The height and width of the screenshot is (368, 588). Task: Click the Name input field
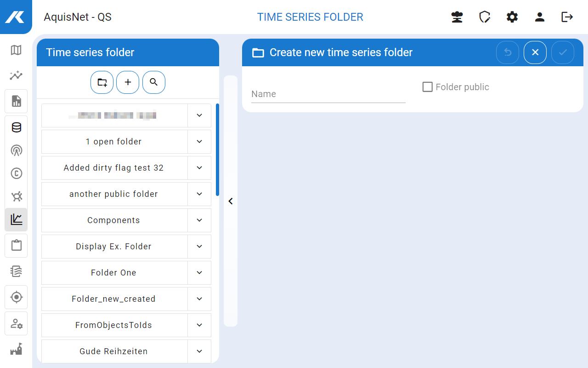click(x=328, y=94)
